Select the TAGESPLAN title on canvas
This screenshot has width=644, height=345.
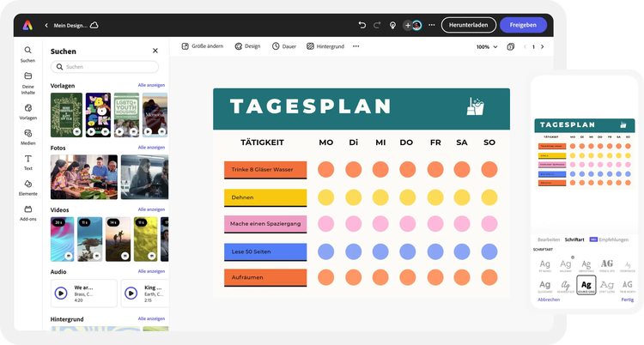pos(311,106)
